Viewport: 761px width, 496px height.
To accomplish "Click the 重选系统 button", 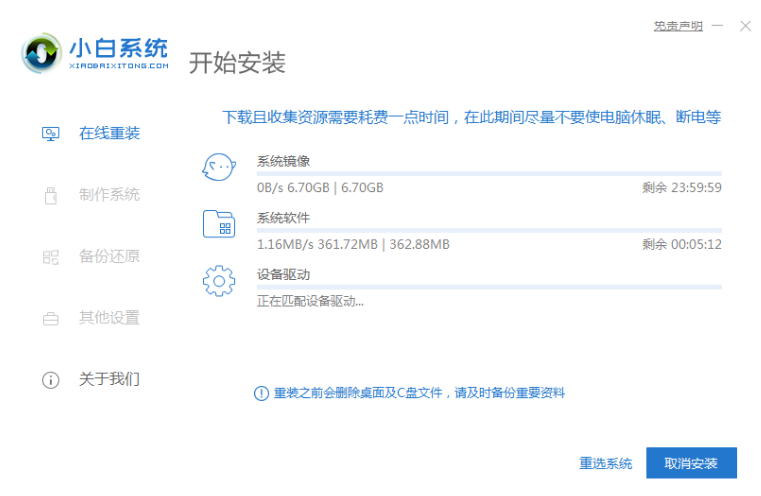I will (605, 463).
